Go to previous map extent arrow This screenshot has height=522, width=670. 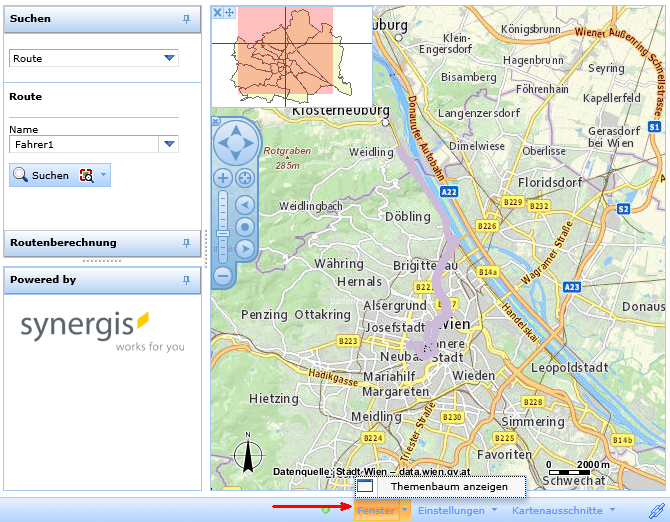(245, 204)
